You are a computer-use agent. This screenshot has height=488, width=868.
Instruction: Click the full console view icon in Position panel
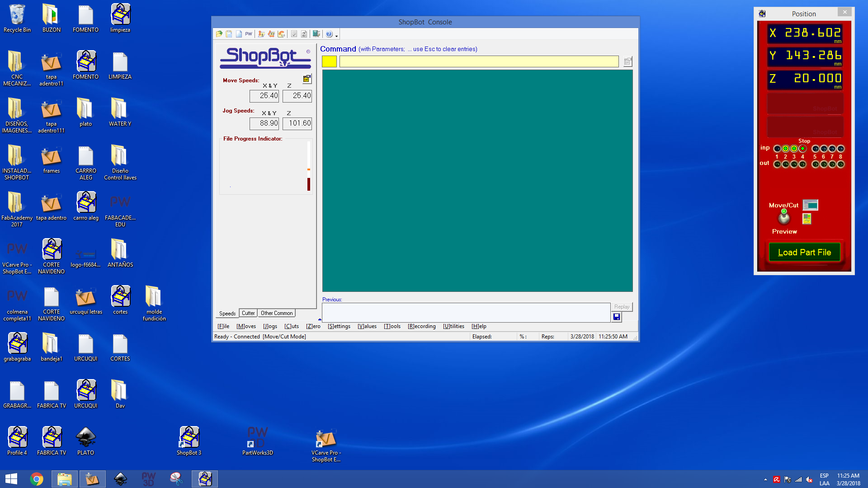point(810,205)
